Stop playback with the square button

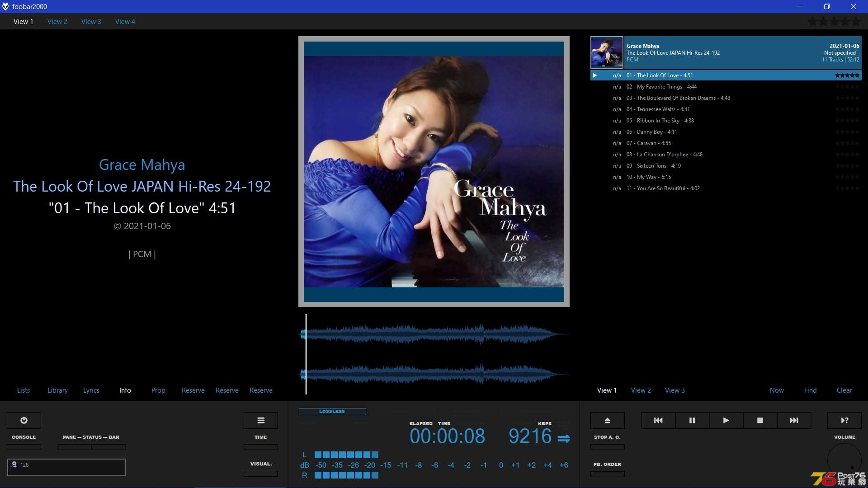(x=760, y=420)
